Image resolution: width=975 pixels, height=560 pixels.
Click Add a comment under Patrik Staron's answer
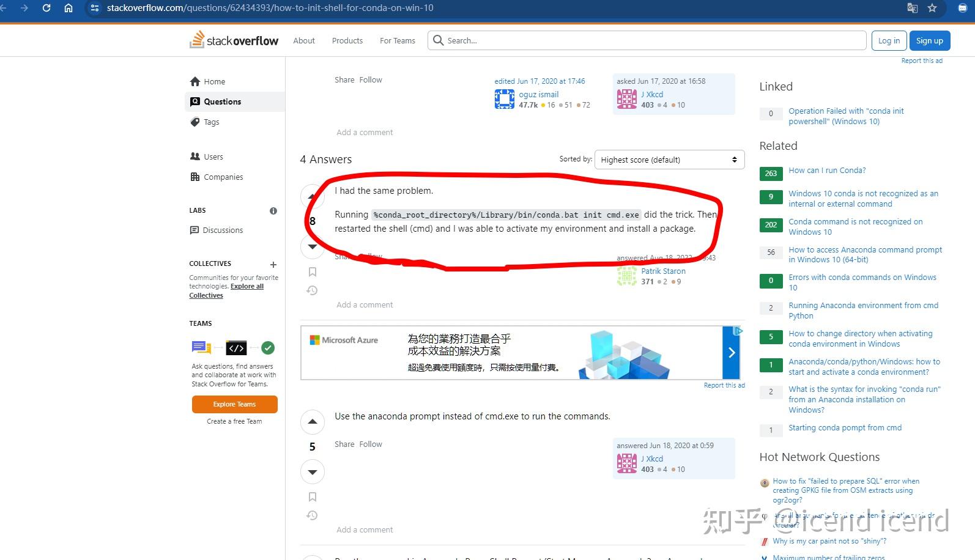[x=365, y=304]
